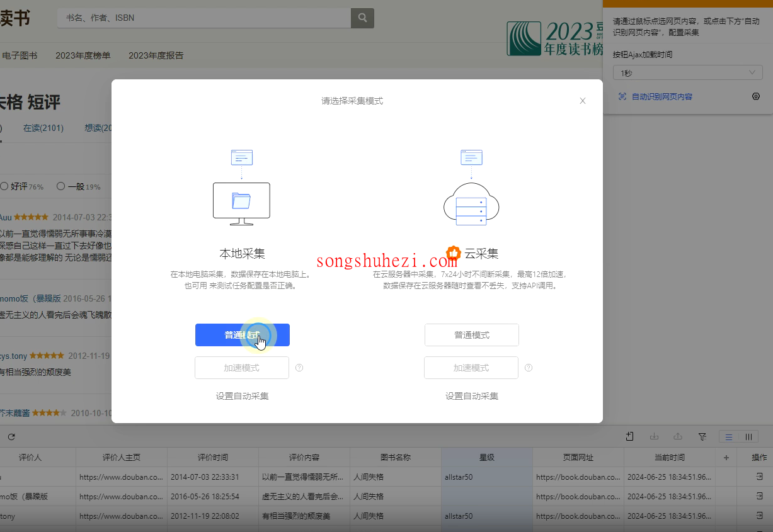Add a new column with the plus icon

[x=726, y=458]
